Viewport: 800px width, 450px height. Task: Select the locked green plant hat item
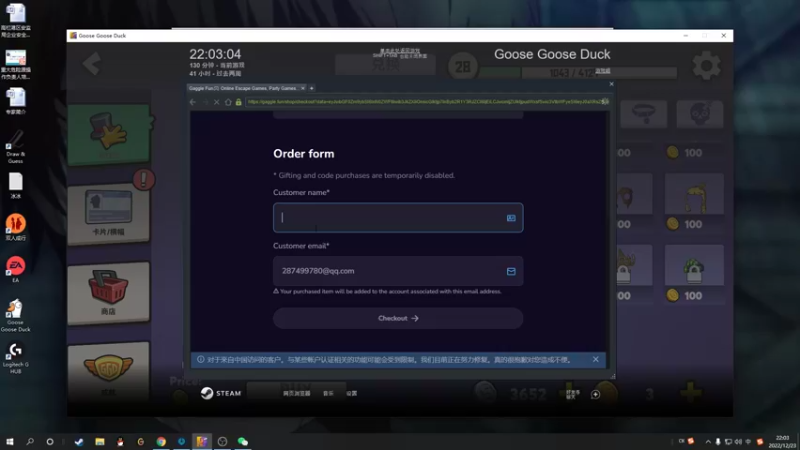click(694, 265)
